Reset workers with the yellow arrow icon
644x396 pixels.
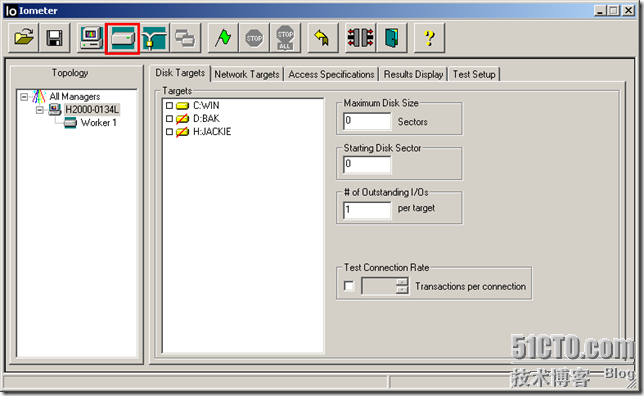[x=323, y=38]
